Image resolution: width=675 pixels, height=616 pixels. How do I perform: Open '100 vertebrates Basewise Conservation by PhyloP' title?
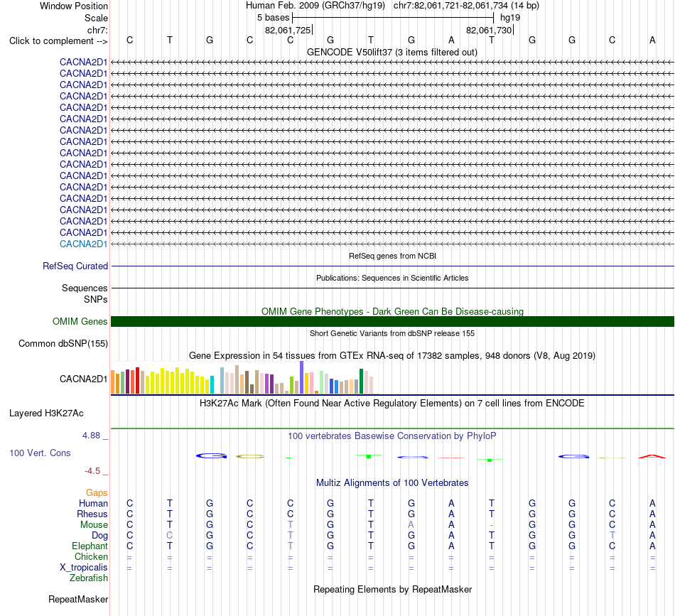(x=392, y=436)
